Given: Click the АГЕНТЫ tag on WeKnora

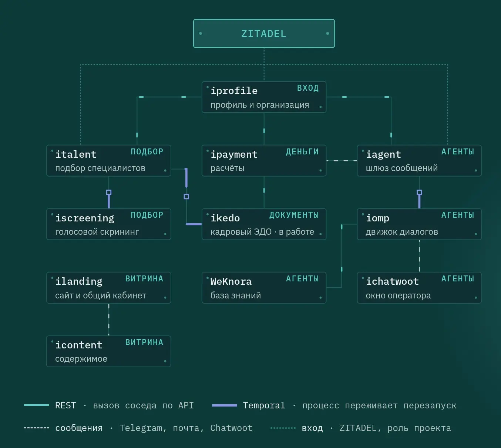Looking at the screenshot, I should tap(302, 279).
